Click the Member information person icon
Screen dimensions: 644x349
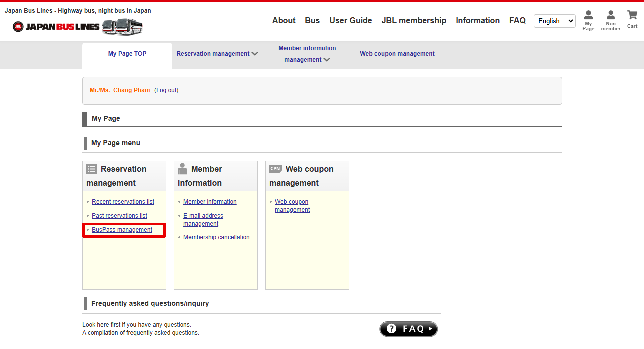pyautogui.click(x=182, y=169)
